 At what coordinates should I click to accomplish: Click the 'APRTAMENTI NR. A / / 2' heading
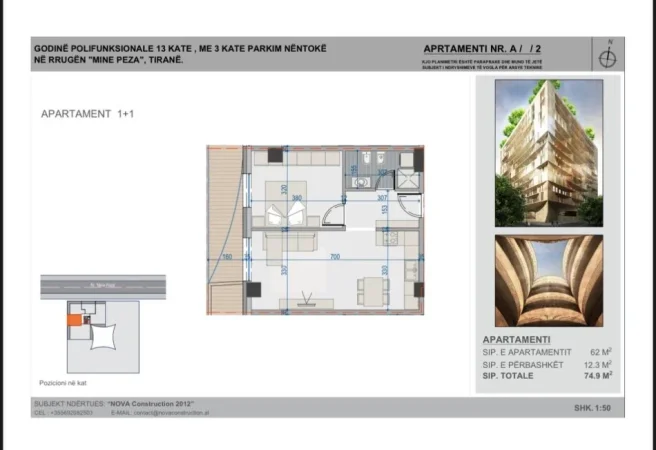[482, 49]
